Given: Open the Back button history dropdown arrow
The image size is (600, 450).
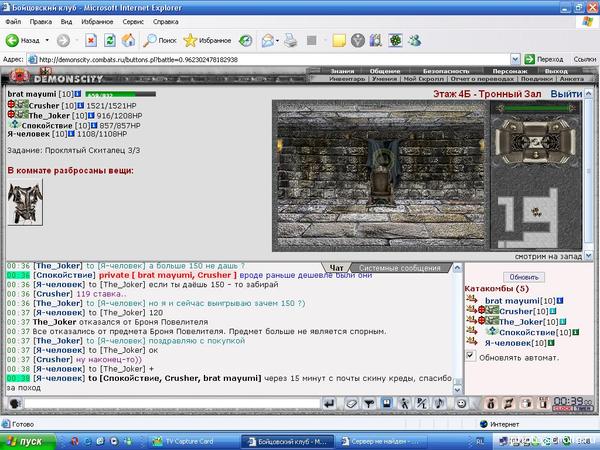Looking at the screenshot, I should click(x=45, y=40).
